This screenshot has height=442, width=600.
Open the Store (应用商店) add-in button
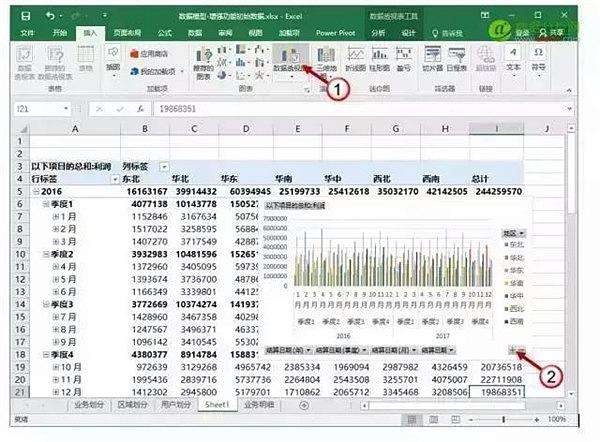tap(149, 54)
